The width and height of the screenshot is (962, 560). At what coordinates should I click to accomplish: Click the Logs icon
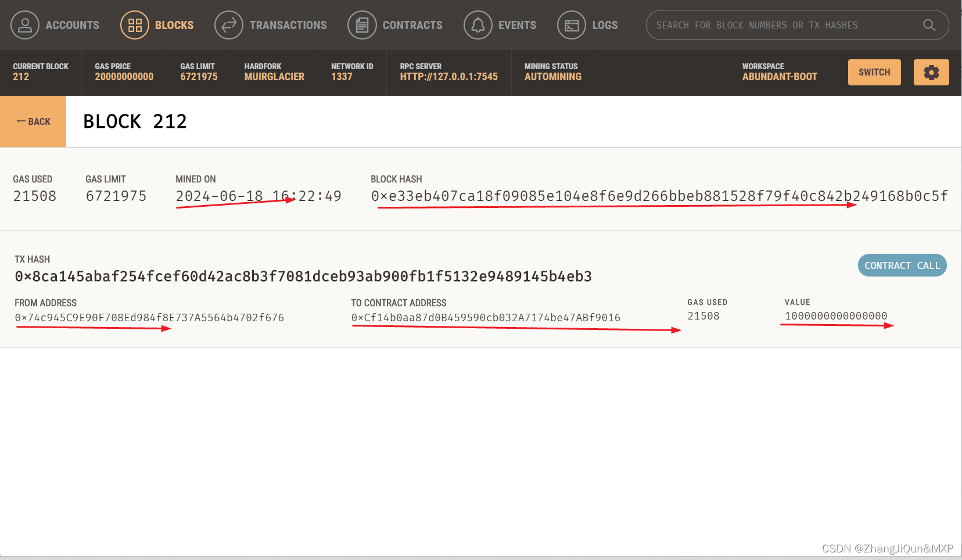point(572,25)
